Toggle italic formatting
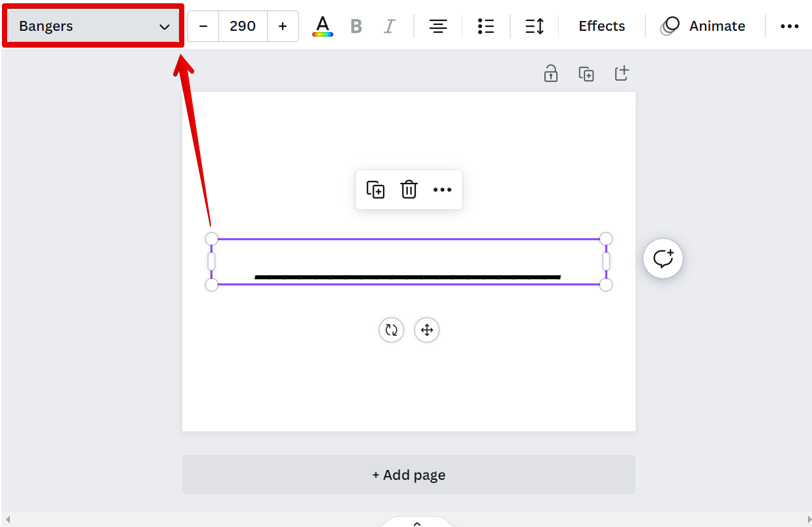The height and width of the screenshot is (527, 812). (390, 26)
